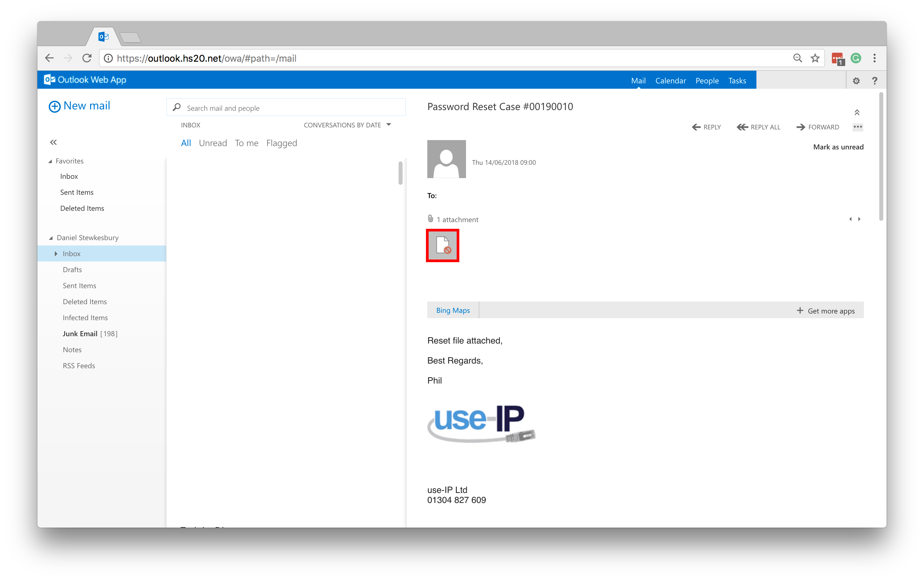This screenshot has width=924, height=581.
Task: Select the Unread filter toggle
Action: coord(212,142)
